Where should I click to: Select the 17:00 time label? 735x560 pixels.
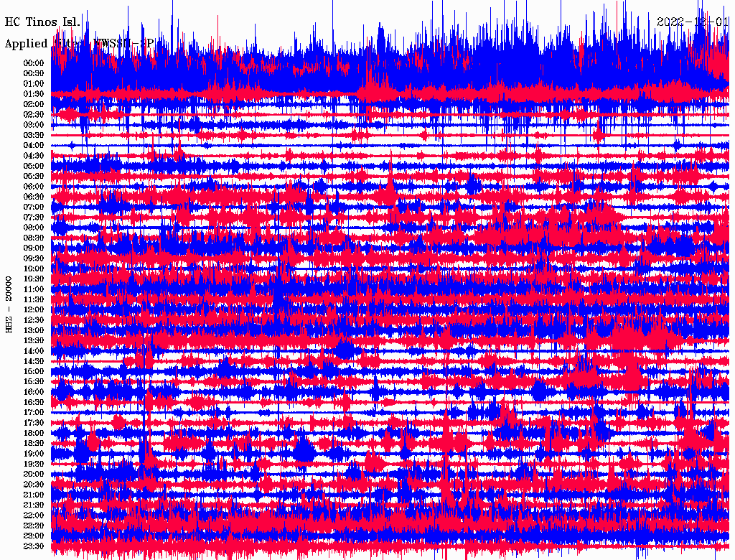pyautogui.click(x=34, y=413)
